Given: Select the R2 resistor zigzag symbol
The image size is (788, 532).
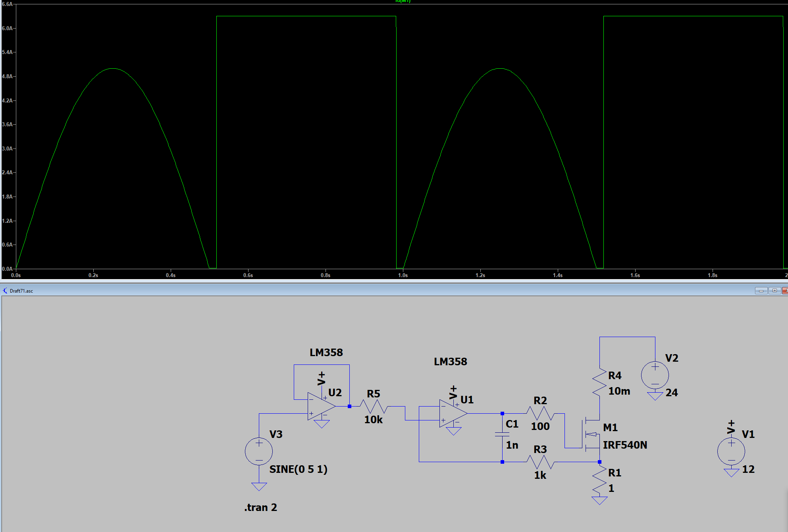Looking at the screenshot, I should (540, 413).
